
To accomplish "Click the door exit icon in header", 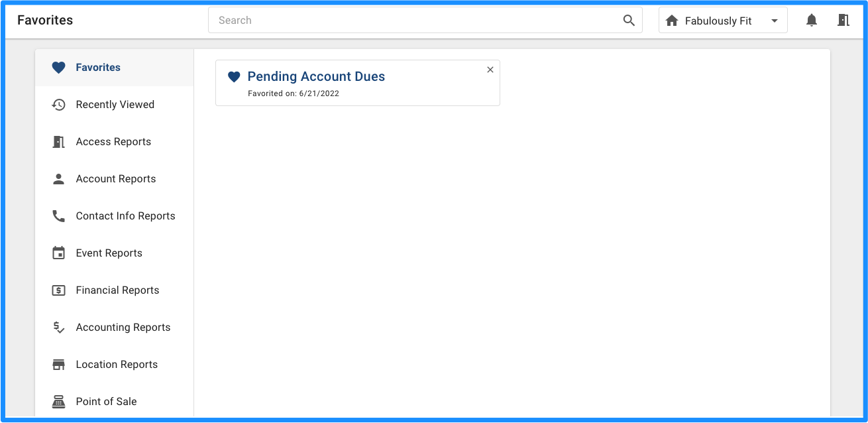I will pos(843,20).
